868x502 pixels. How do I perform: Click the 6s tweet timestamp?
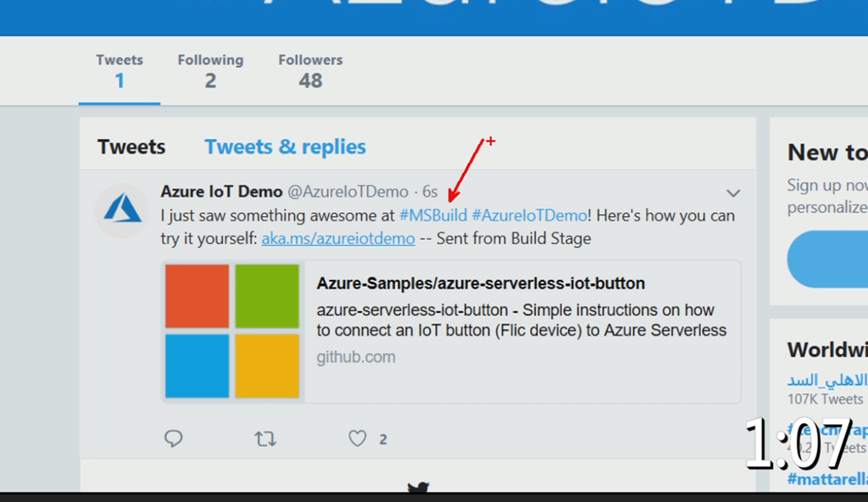coord(430,192)
